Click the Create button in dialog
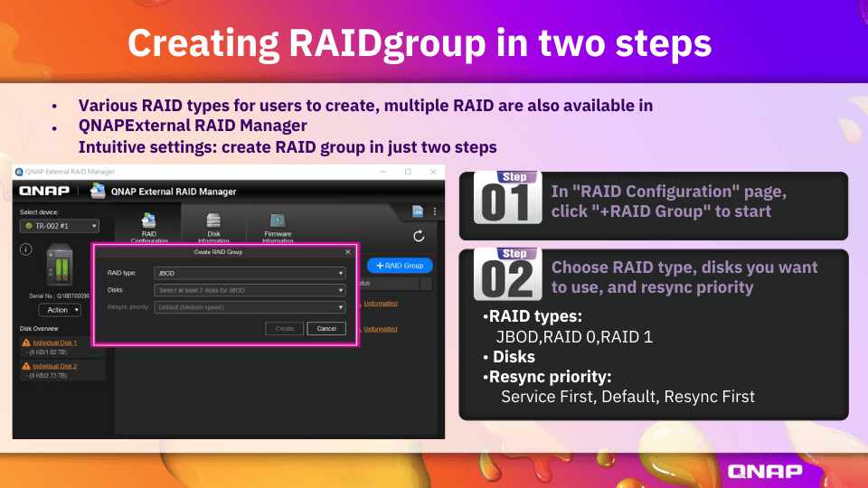 285,329
